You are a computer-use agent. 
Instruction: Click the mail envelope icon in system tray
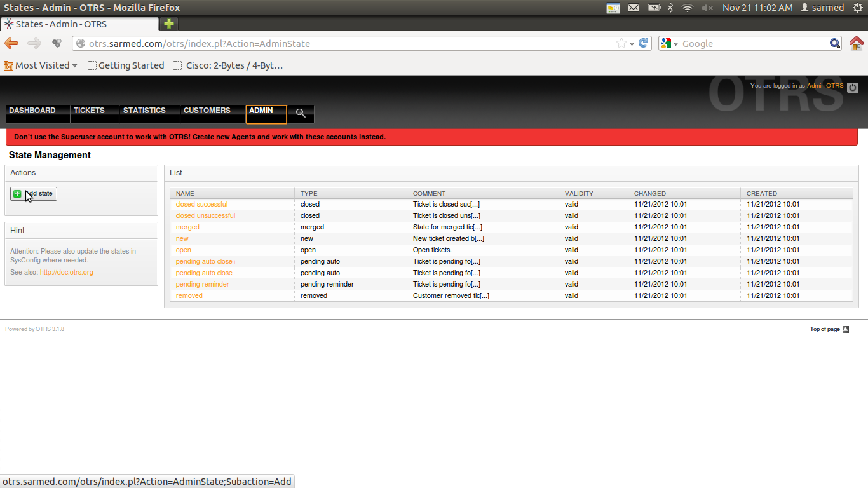633,8
